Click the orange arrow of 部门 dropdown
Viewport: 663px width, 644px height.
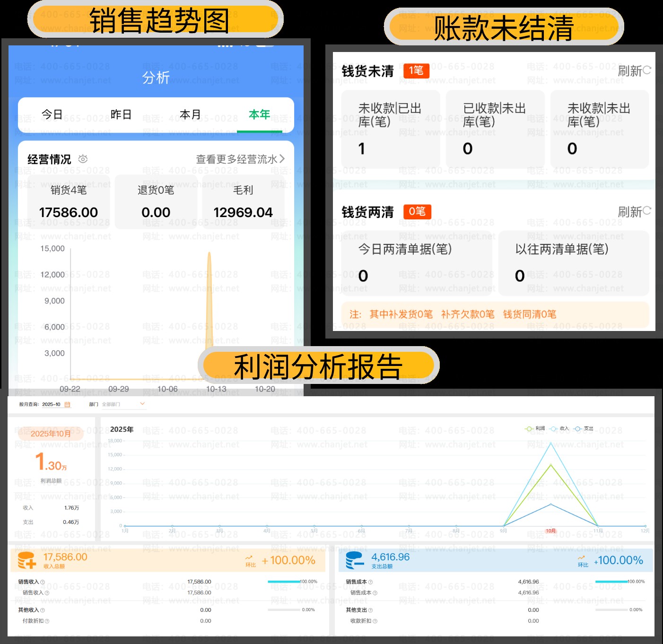click(142, 404)
